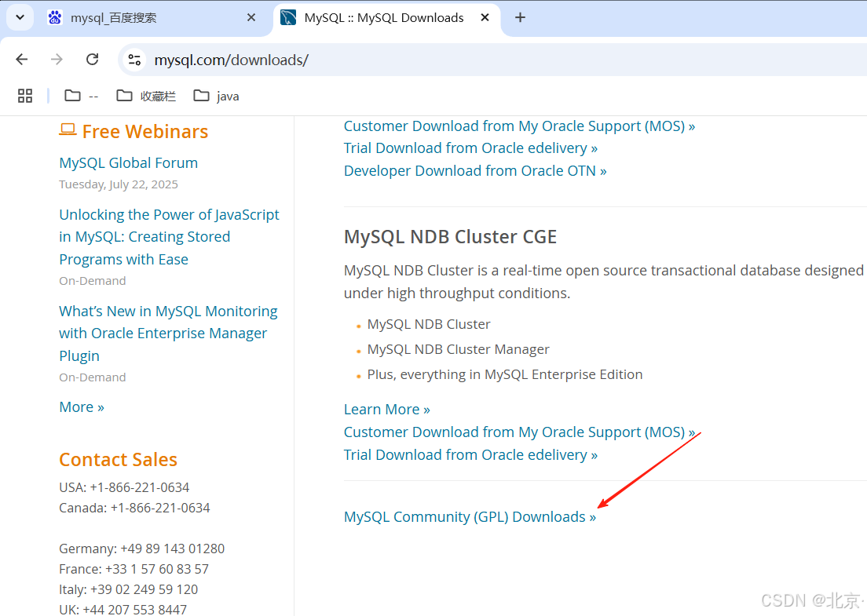Click the MySQL NDB Cluster bullet item
This screenshot has width=867, height=616.
[x=429, y=324]
